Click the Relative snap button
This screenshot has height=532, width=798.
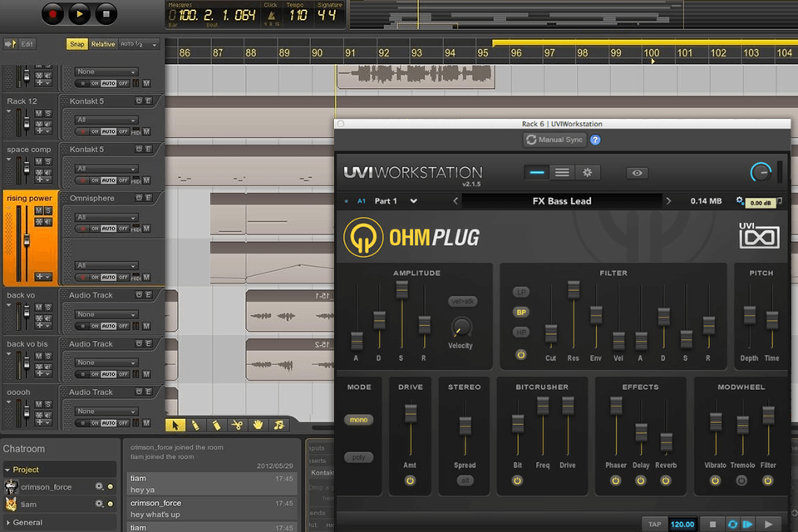103,44
